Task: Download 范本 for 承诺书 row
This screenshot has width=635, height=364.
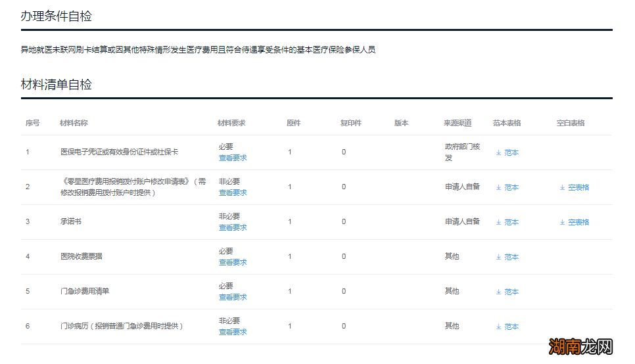Action: pos(507,222)
